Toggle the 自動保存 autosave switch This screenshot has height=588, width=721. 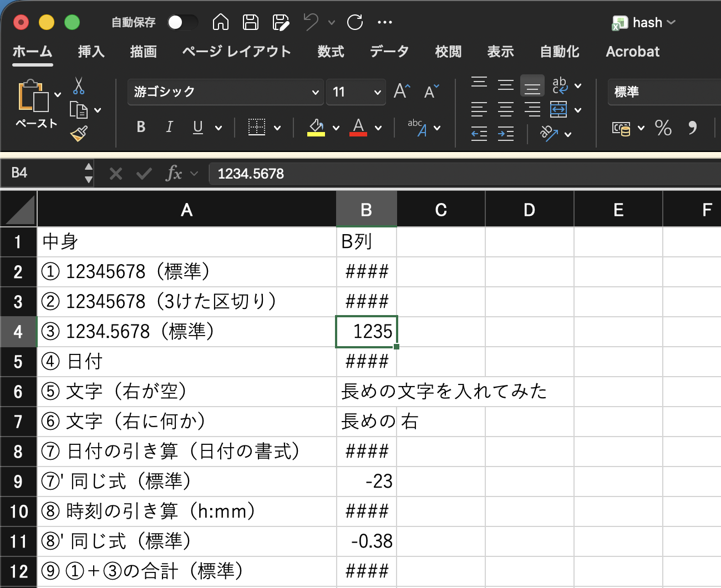(x=182, y=22)
